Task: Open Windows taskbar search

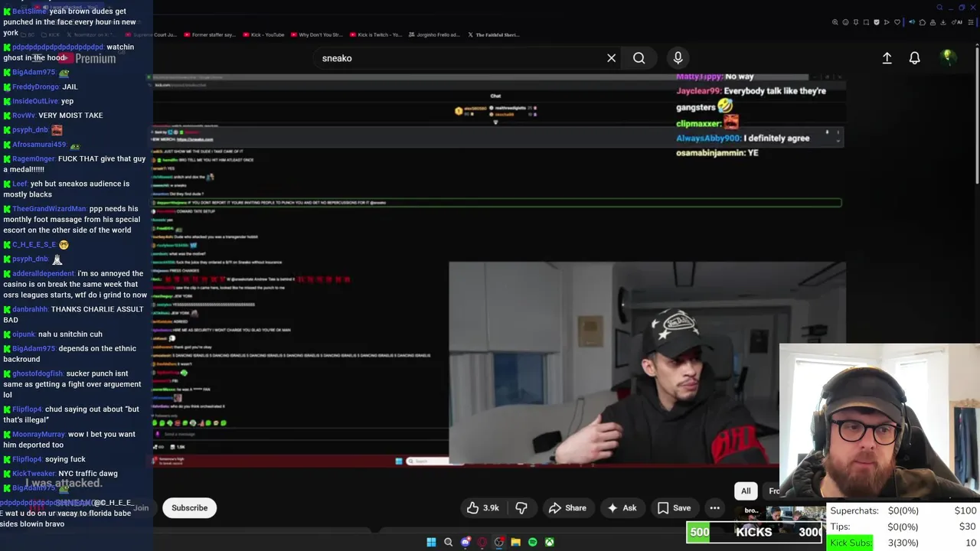Action: click(449, 542)
